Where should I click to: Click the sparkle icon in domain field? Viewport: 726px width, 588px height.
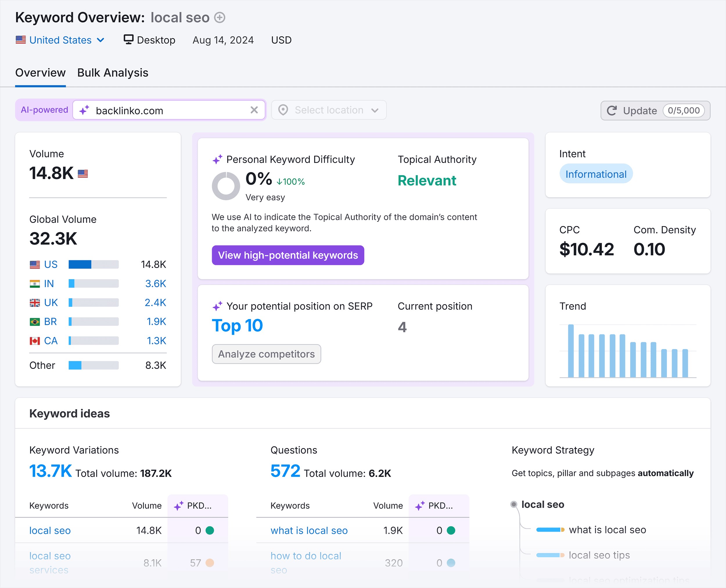click(84, 110)
